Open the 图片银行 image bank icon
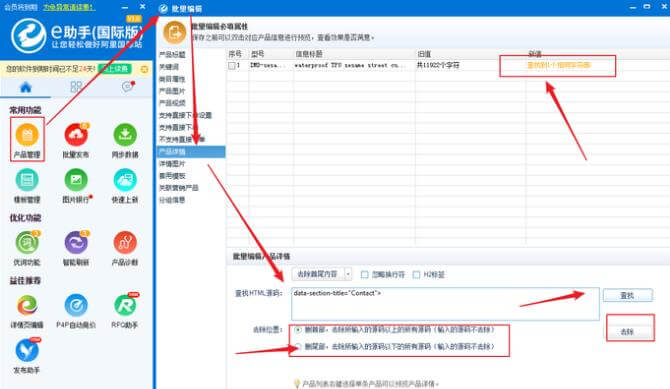The image size is (670, 389). (x=76, y=180)
